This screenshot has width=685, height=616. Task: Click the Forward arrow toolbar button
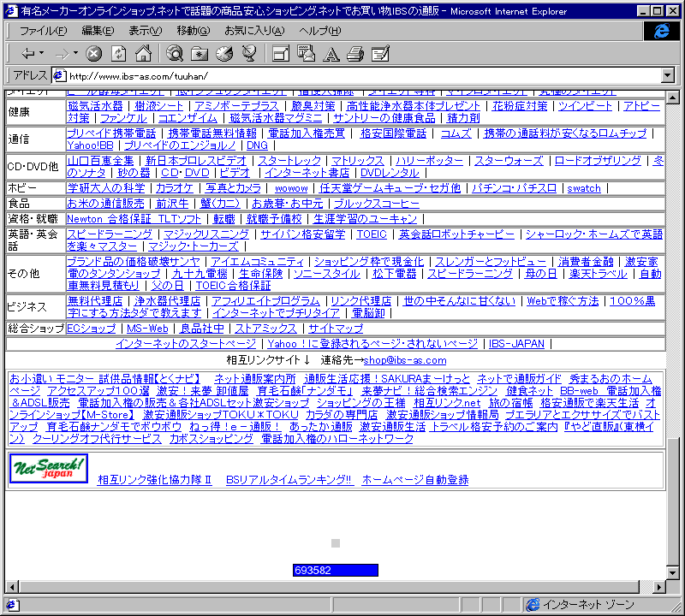point(62,54)
